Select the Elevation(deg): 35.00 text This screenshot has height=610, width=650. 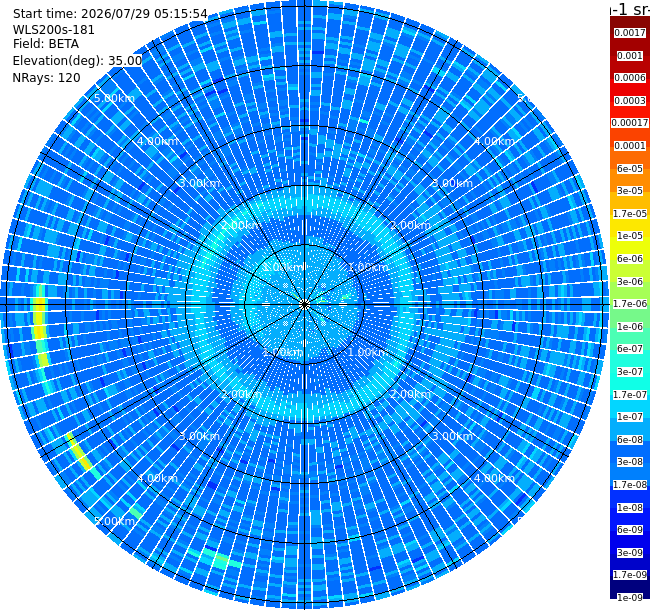(x=78, y=61)
